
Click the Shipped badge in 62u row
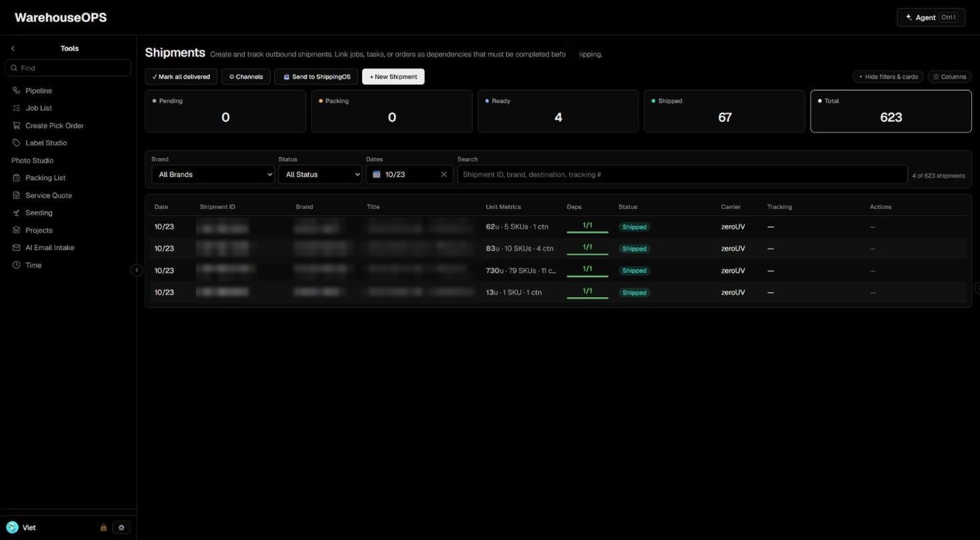pos(634,227)
